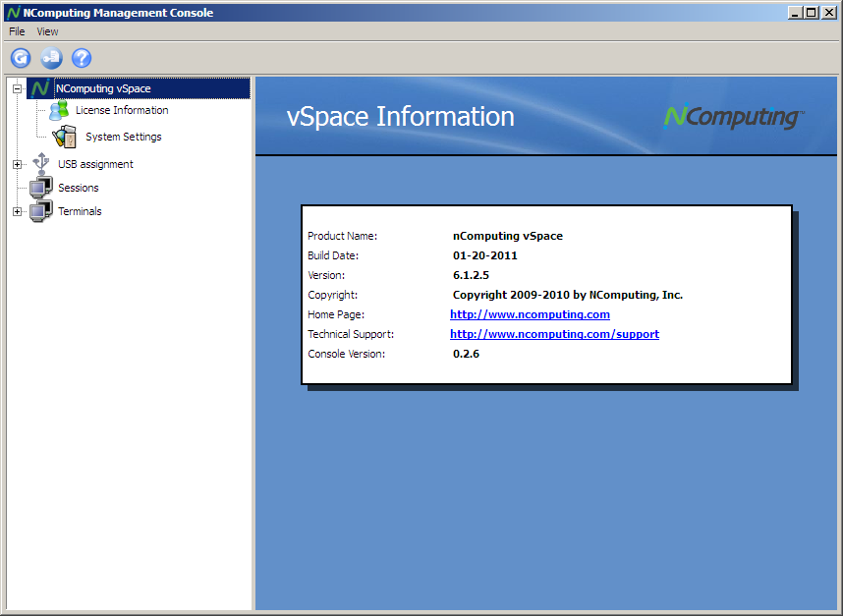Select License Information in the tree
The image size is (843, 616).
[122, 110]
